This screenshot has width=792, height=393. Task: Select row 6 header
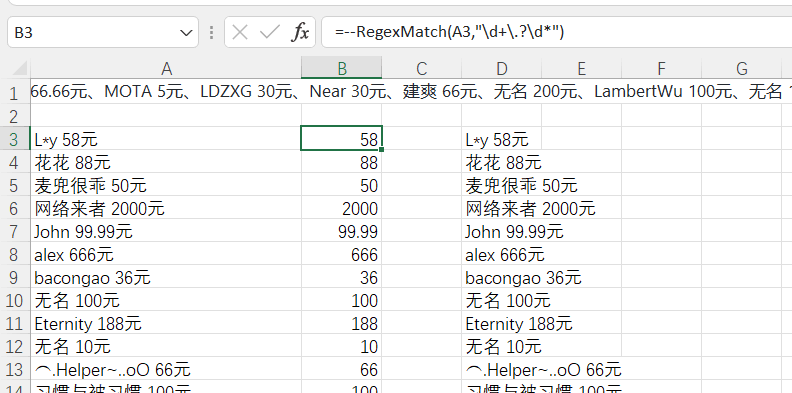(14, 208)
